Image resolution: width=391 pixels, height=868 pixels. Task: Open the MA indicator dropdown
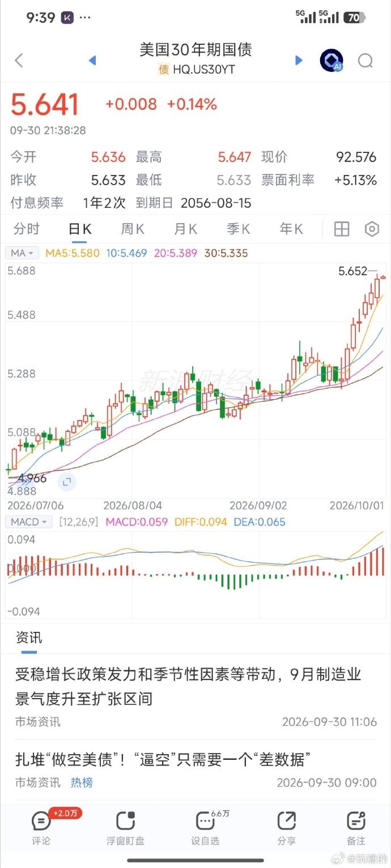tap(22, 253)
